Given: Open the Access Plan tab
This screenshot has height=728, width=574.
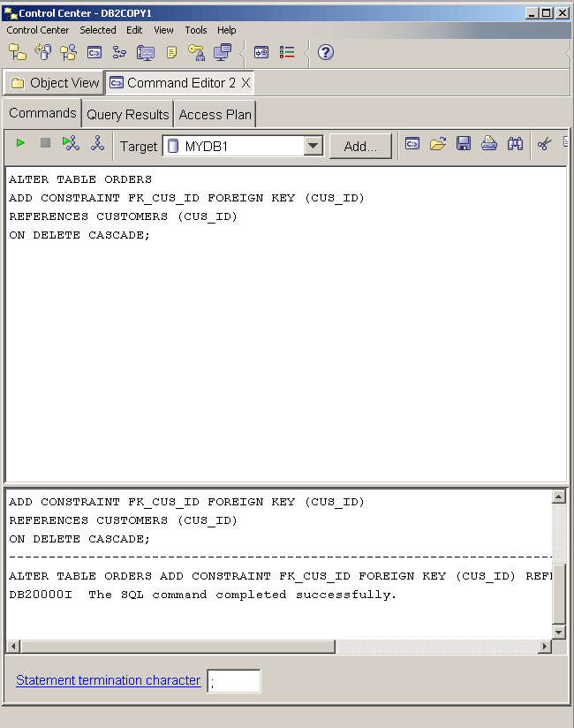Looking at the screenshot, I should coord(215,114).
